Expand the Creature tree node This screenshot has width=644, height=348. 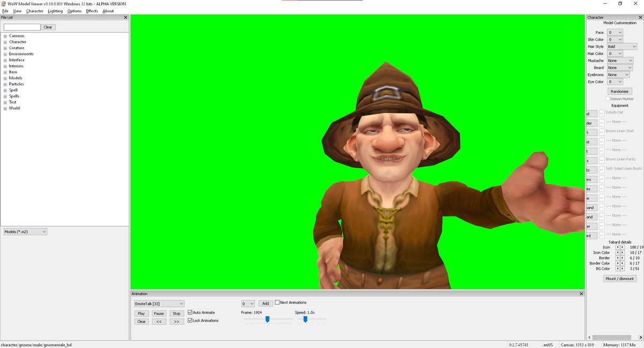point(5,48)
